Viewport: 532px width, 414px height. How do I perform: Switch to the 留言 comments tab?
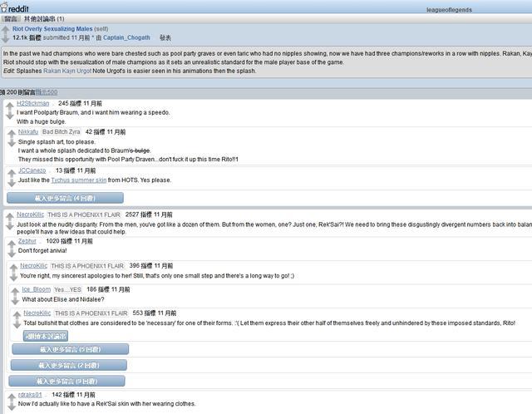(x=11, y=17)
